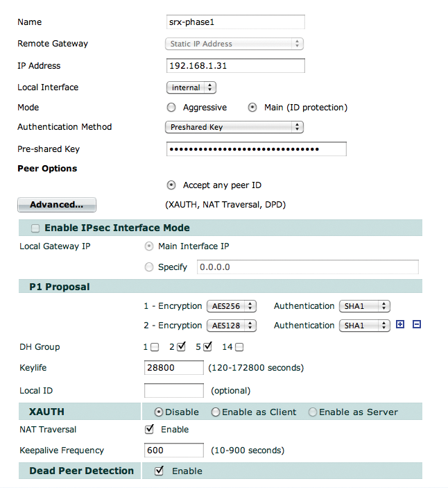Click the minus icon to remove a proposal
This screenshot has height=488, width=448.
click(x=416, y=324)
